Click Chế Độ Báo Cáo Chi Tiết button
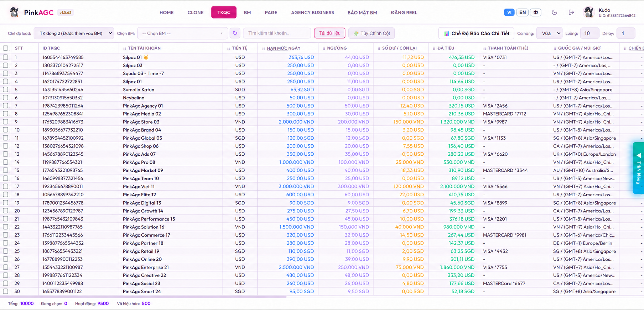The image size is (644, 310). click(x=476, y=33)
